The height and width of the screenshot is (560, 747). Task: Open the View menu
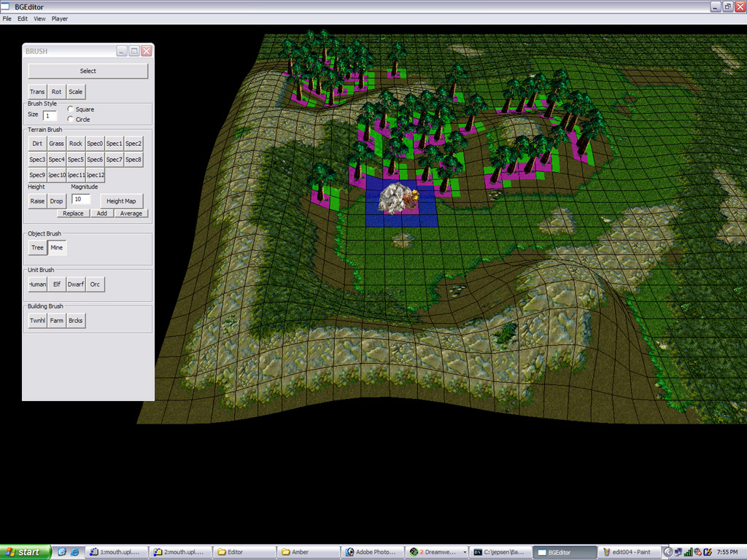(39, 19)
